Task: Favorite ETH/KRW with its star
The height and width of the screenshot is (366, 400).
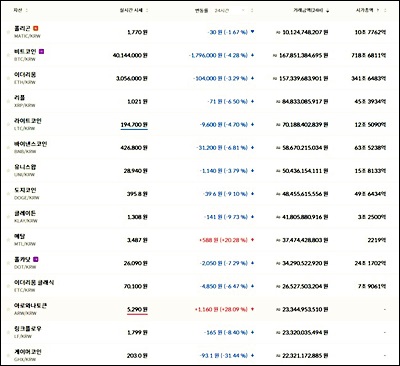Action: 8,78
